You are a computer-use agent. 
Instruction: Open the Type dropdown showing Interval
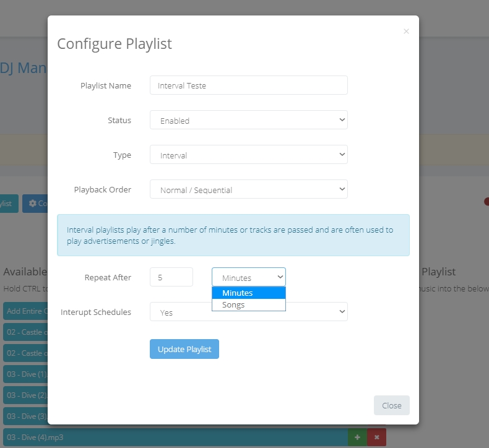pos(249,154)
